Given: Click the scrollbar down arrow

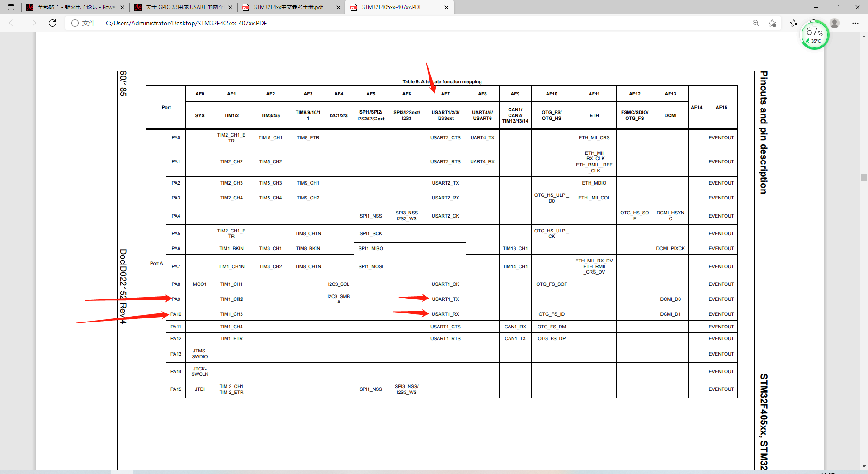Looking at the screenshot, I should pyautogui.click(x=864, y=466).
